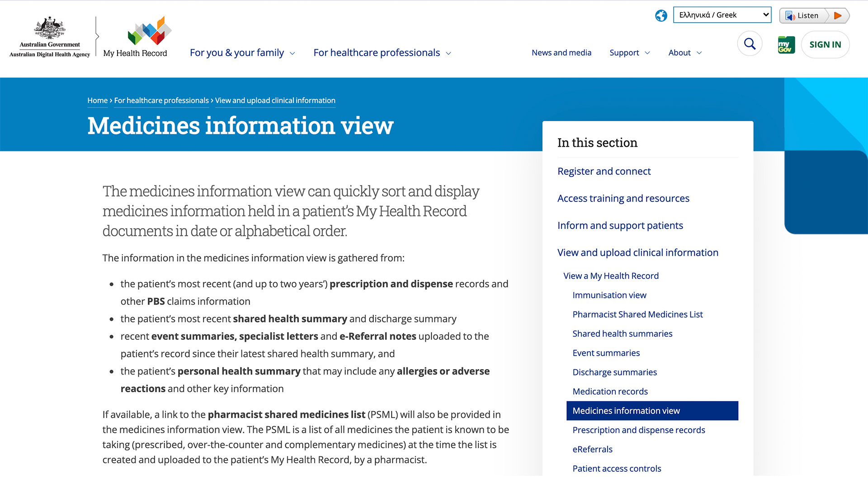Click the Australian Government crest logo

(50, 28)
